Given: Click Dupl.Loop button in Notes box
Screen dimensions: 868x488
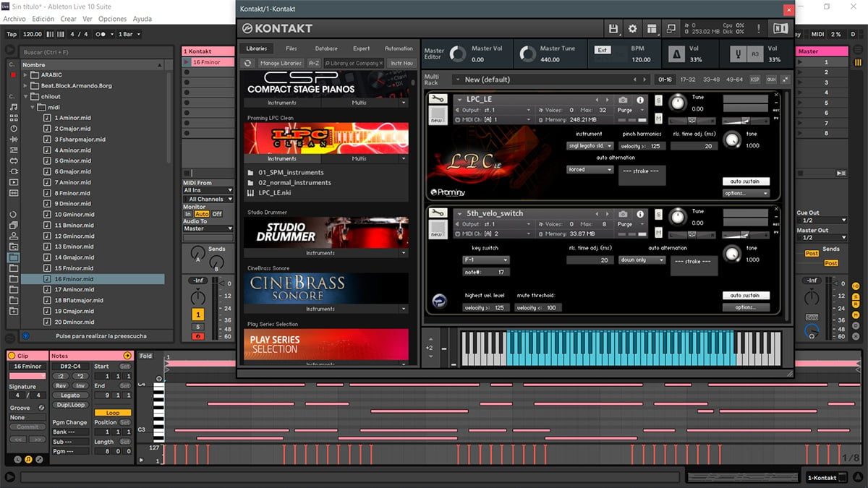Looking at the screenshot, I should [70, 405].
